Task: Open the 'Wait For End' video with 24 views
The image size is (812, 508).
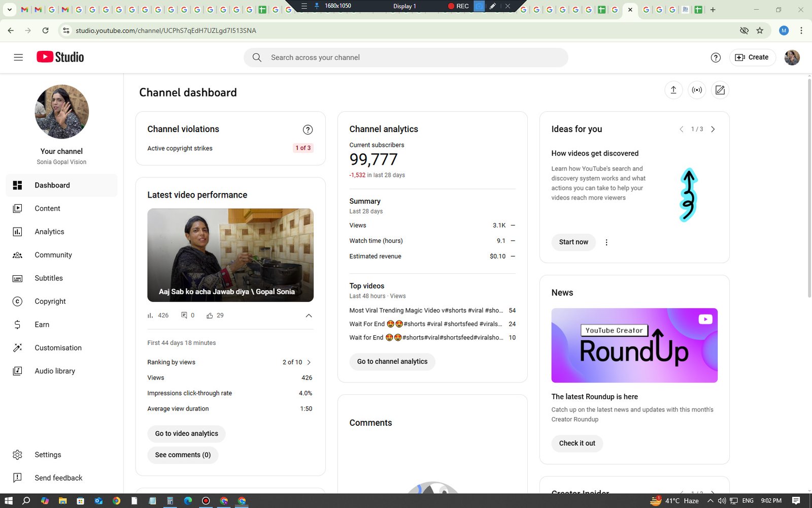Action: [426, 324]
